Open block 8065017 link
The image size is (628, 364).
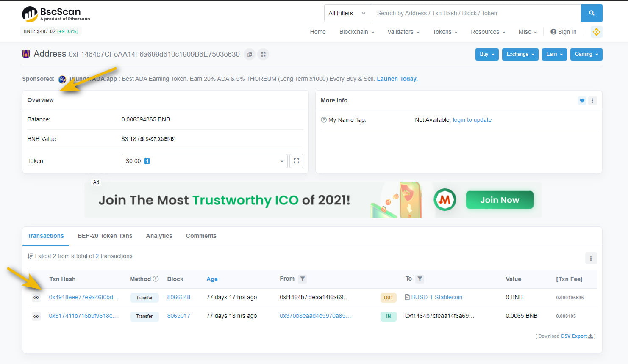coord(179,316)
